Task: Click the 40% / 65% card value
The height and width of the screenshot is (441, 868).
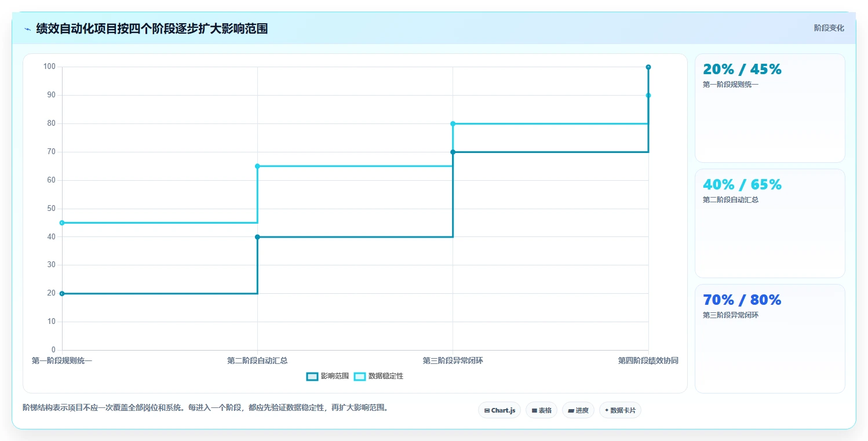Action: pos(742,185)
